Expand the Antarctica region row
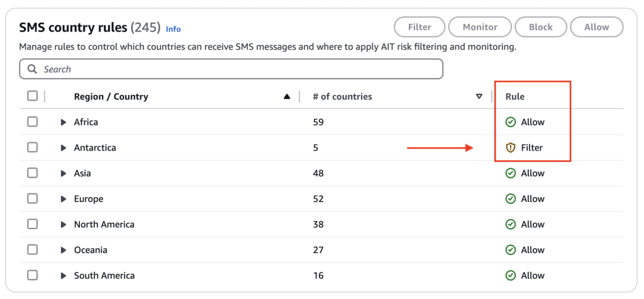This screenshot has height=299, width=644. tap(64, 148)
